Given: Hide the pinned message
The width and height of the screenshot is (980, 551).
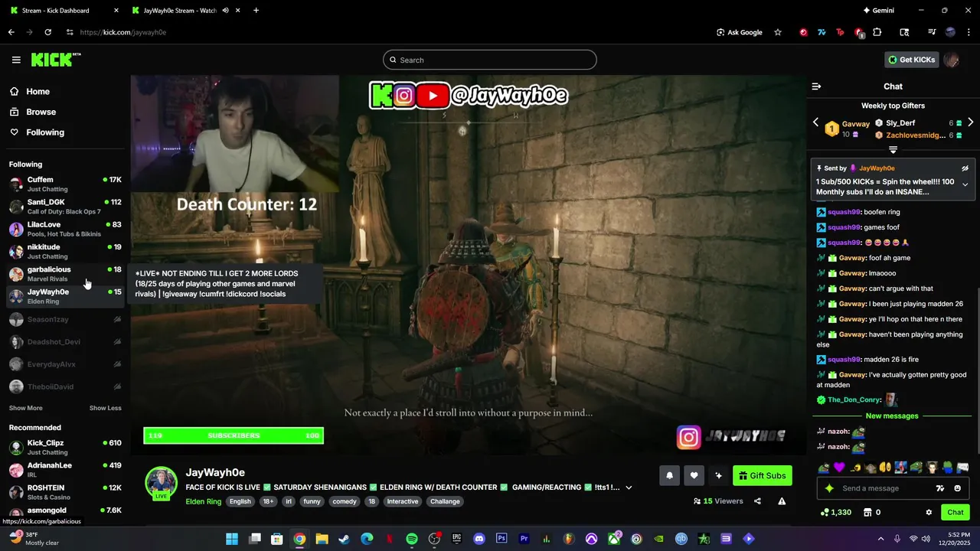Looking at the screenshot, I should [965, 168].
